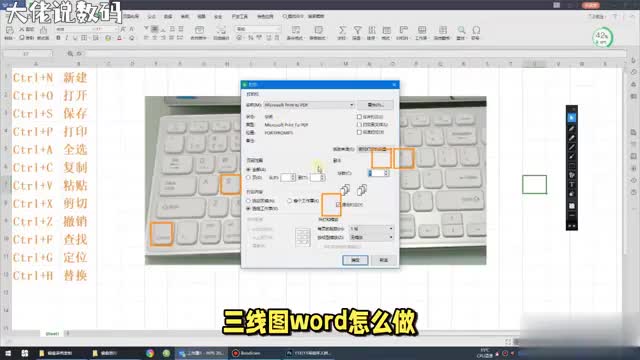Screen dimensions: 640x360
Task: Toggle the collate copies checkbox
Action: [x=338, y=204]
